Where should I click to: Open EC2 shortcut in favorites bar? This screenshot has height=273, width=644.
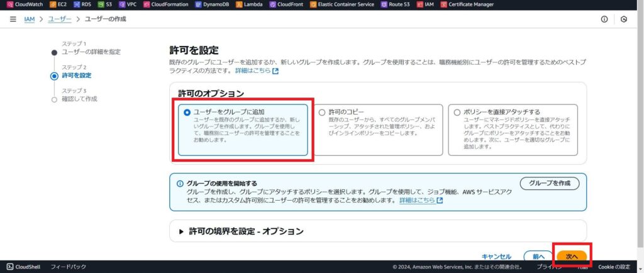tap(53, 4)
